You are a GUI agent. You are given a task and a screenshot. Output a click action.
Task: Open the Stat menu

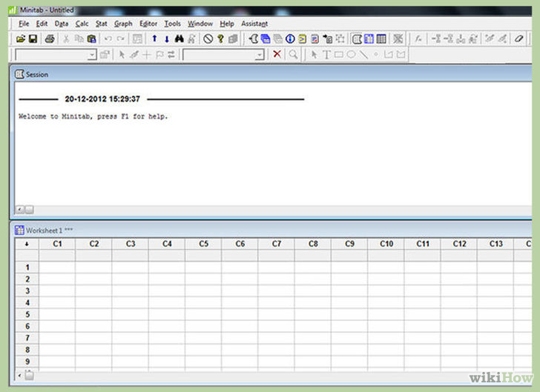tap(101, 24)
